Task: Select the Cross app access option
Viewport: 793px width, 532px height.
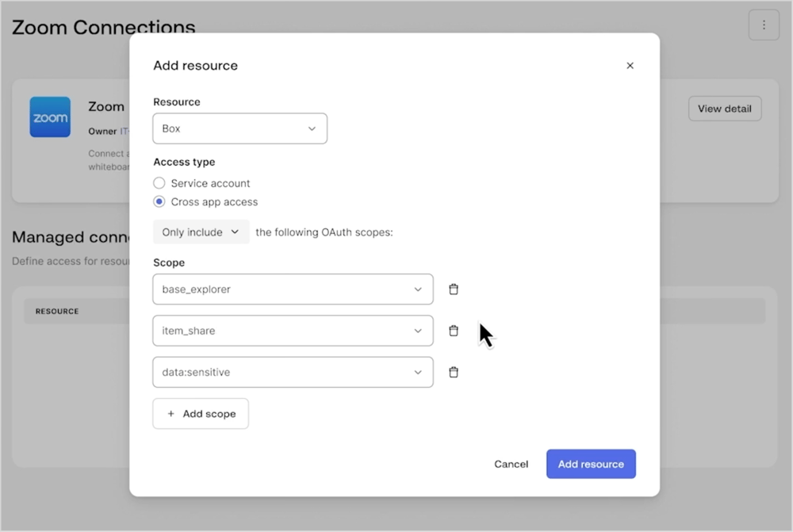Action: coord(159,201)
